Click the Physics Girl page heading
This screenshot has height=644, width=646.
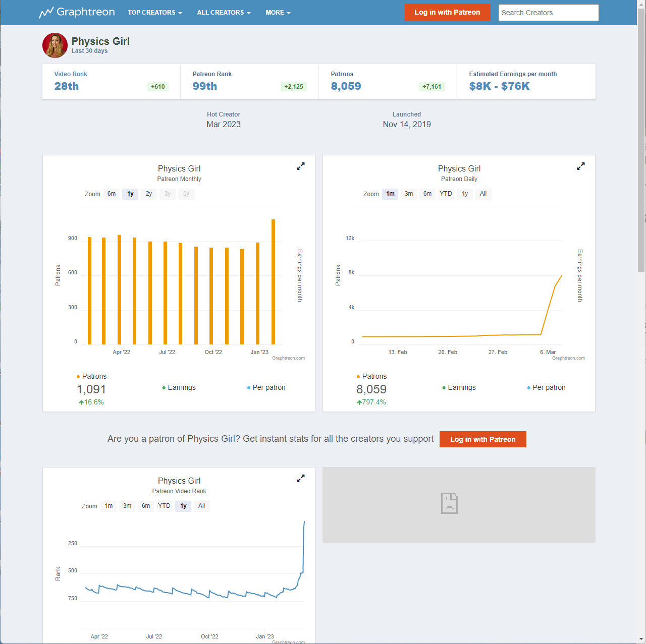[x=100, y=41]
